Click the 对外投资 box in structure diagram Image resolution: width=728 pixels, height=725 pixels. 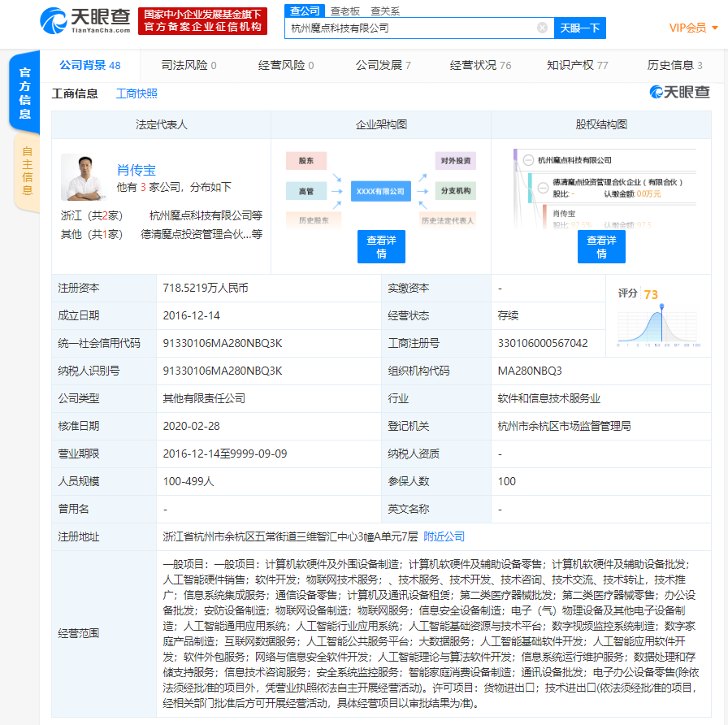coord(455,161)
